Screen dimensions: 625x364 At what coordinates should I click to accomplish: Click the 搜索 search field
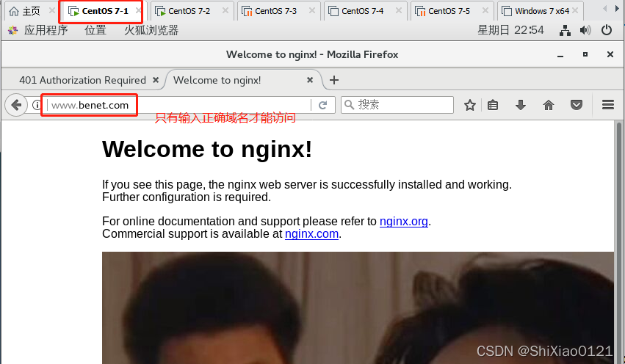tap(397, 105)
